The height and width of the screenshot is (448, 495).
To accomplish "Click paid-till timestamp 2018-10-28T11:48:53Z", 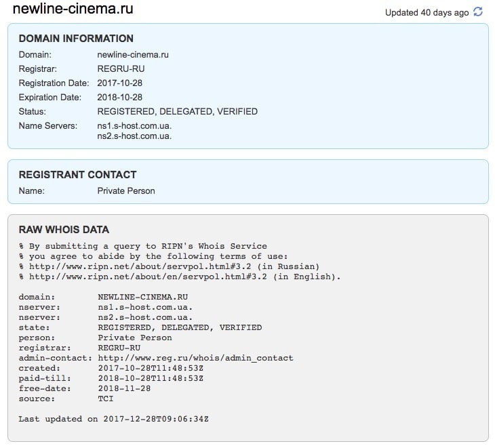I will point(151,378).
